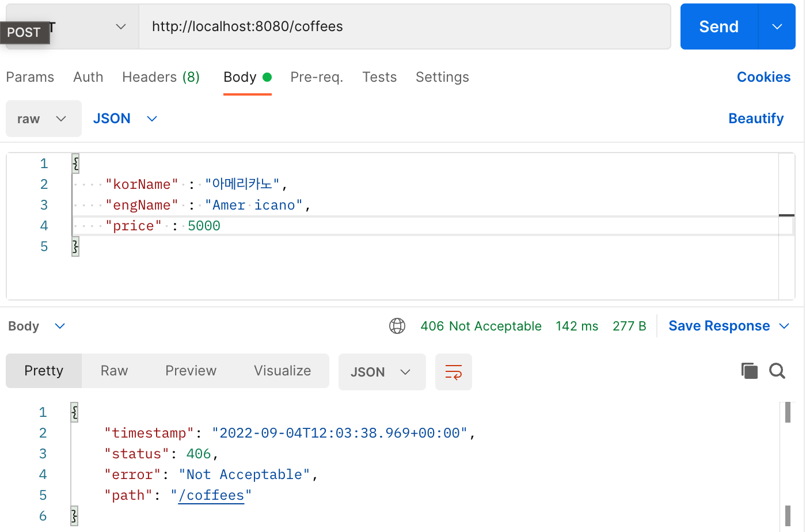Click the "Not Acceptable" error value
This screenshot has height=532, width=806.
244,474
